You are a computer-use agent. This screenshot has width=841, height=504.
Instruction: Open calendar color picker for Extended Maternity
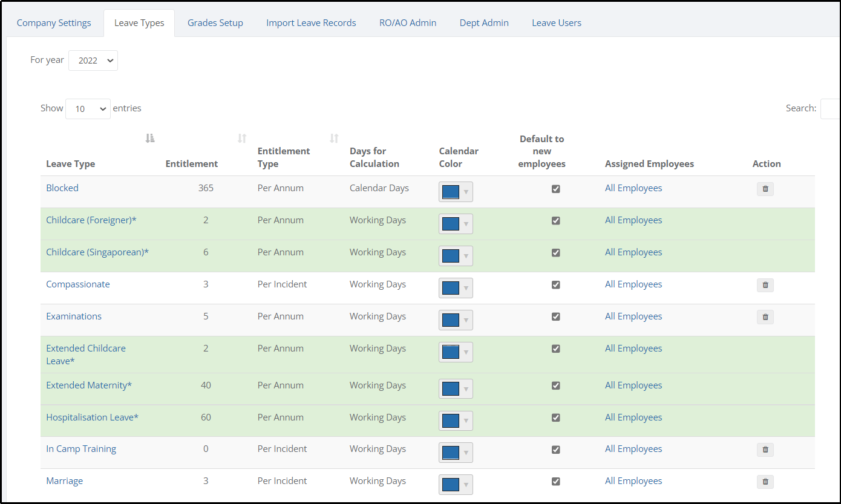click(x=456, y=388)
